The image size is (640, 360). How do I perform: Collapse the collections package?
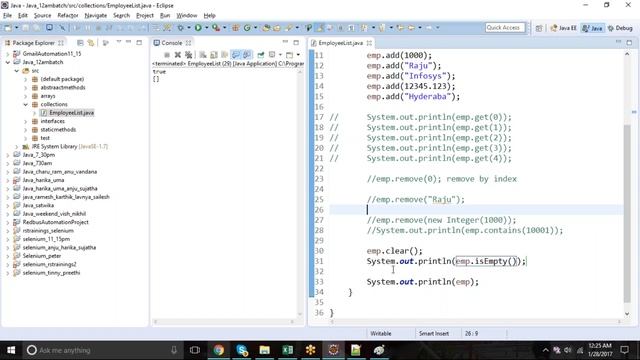click(x=25, y=104)
